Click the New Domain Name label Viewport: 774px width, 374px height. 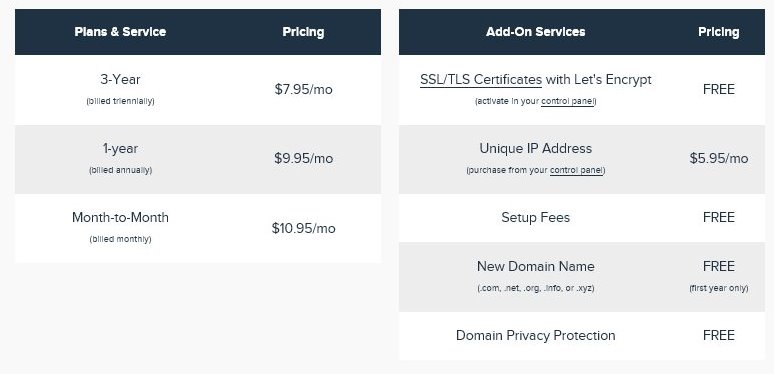536,266
